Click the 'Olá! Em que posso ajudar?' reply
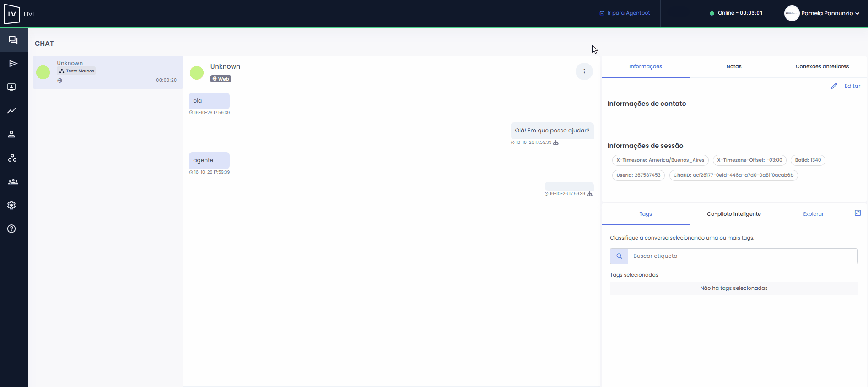The width and height of the screenshot is (868, 387). pyautogui.click(x=552, y=131)
